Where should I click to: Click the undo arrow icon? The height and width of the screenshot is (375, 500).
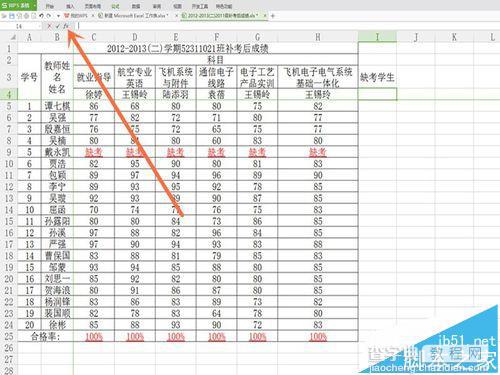click(x=41, y=16)
